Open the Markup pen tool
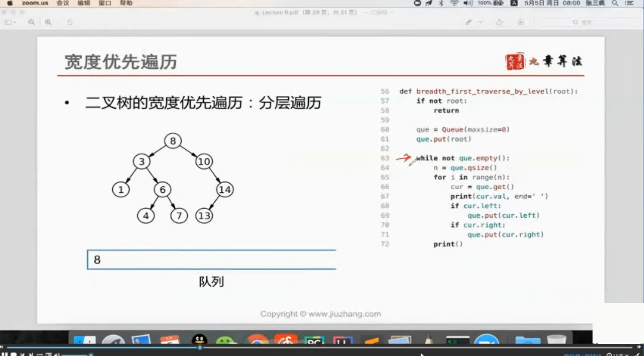 tap(469, 22)
